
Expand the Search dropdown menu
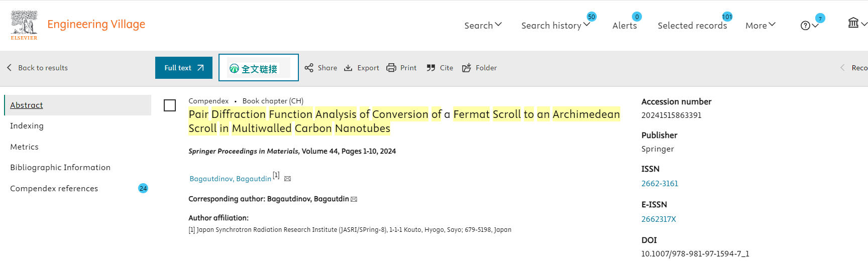pyautogui.click(x=483, y=25)
